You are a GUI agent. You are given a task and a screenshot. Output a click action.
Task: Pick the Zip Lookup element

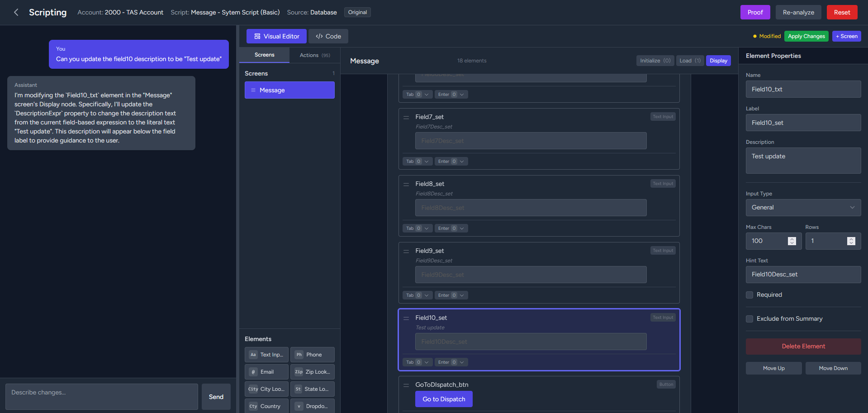[x=312, y=372]
